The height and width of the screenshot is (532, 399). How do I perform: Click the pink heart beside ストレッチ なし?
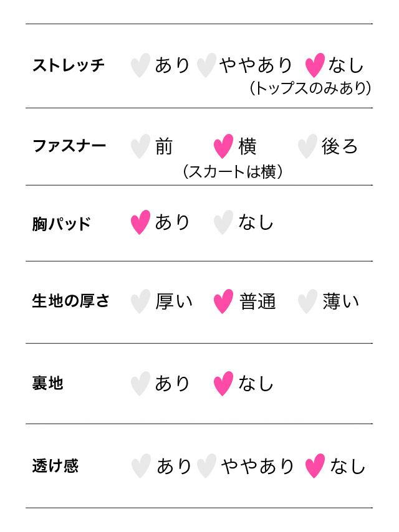point(315,65)
